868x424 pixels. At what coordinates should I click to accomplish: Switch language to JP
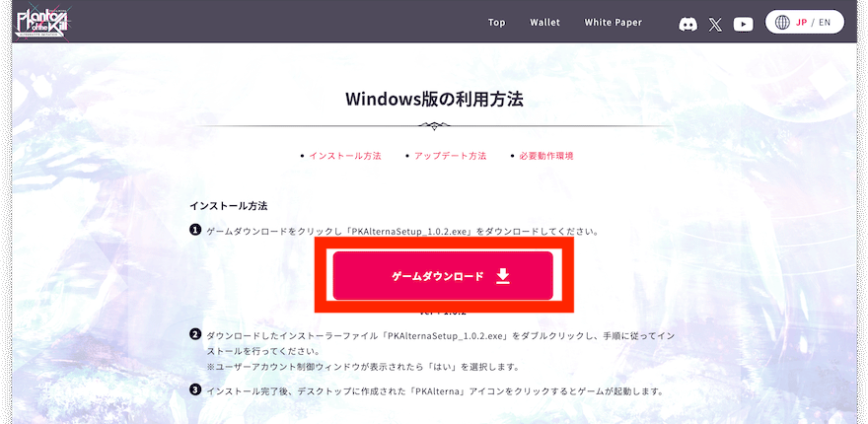point(801,23)
